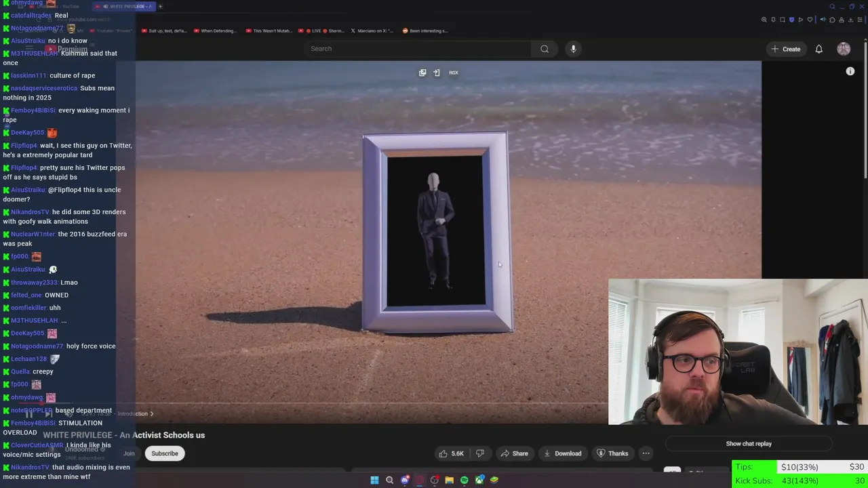868x488 pixels.
Task: Show video info card icon
Action: [x=850, y=71]
